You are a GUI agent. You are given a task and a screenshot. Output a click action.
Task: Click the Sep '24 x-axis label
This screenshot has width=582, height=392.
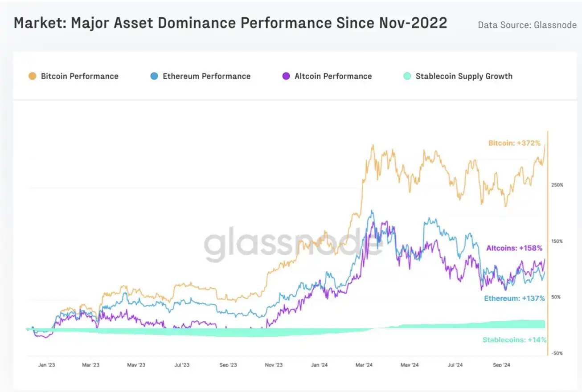(x=501, y=365)
